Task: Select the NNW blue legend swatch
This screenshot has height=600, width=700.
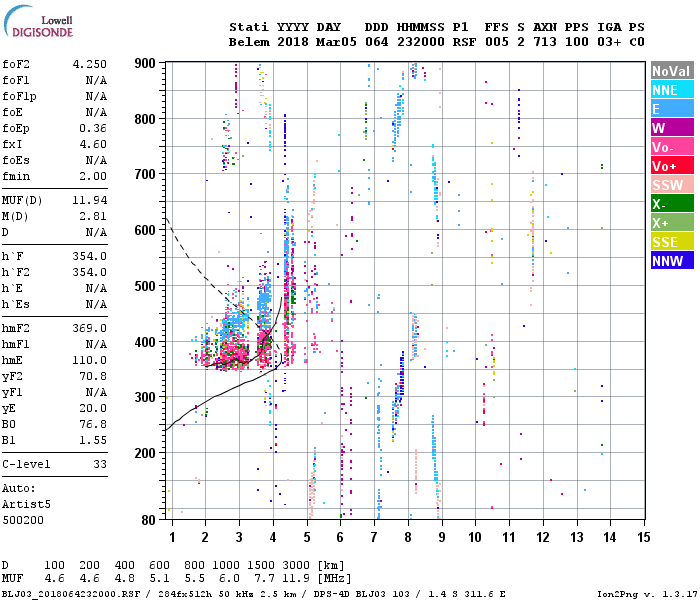Action: [672, 261]
